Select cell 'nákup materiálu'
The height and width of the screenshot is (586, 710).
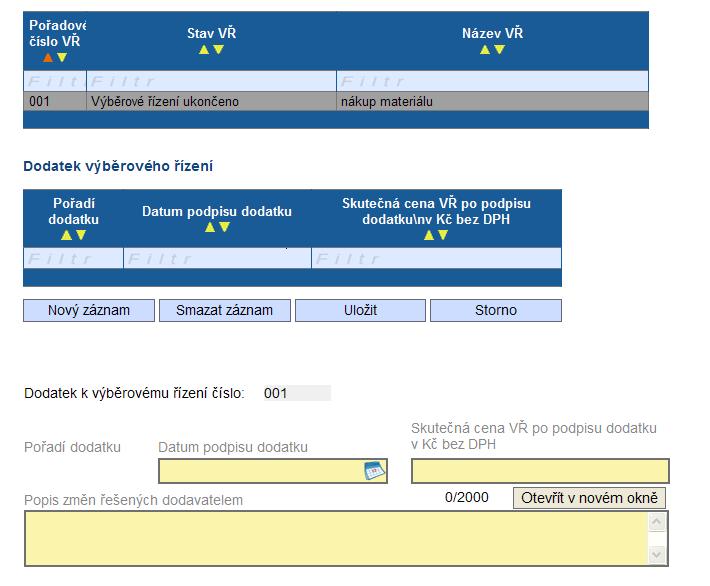click(493, 101)
